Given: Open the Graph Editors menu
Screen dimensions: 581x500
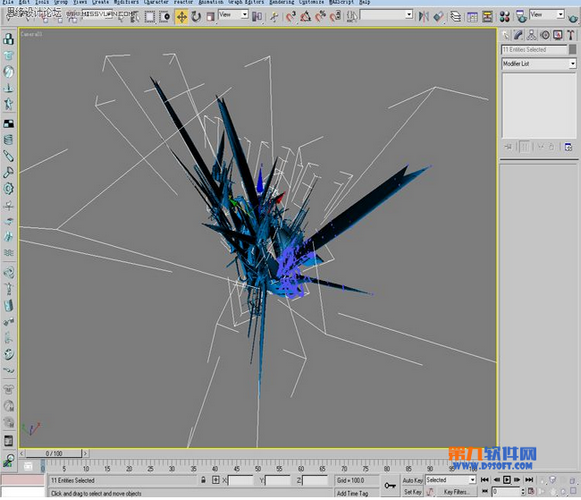Looking at the screenshot, I should point(246,2).
